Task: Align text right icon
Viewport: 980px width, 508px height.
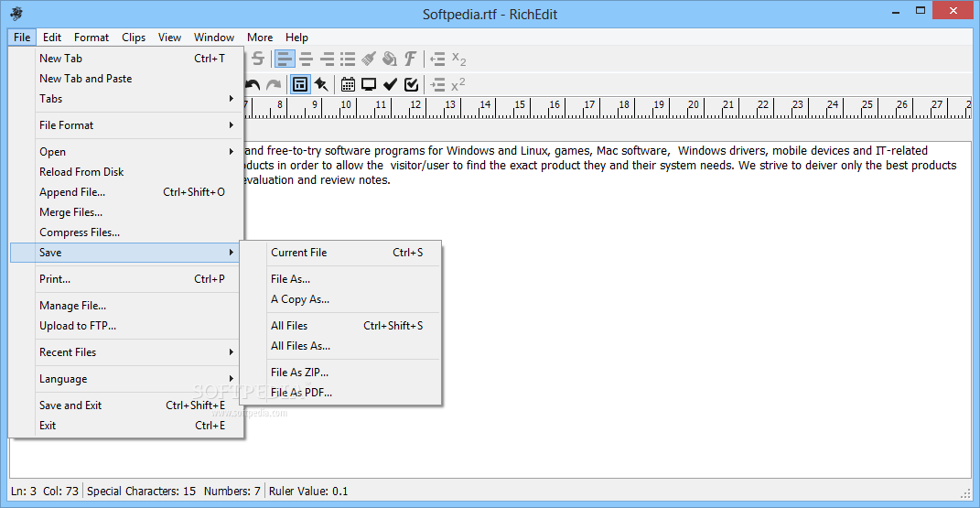Action: [327, 59]
